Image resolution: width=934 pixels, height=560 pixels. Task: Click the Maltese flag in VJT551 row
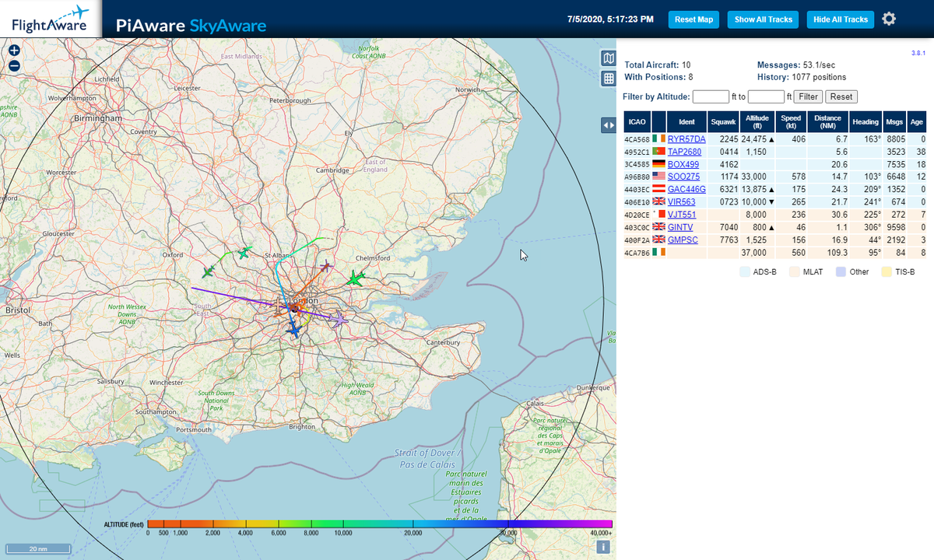658,214
